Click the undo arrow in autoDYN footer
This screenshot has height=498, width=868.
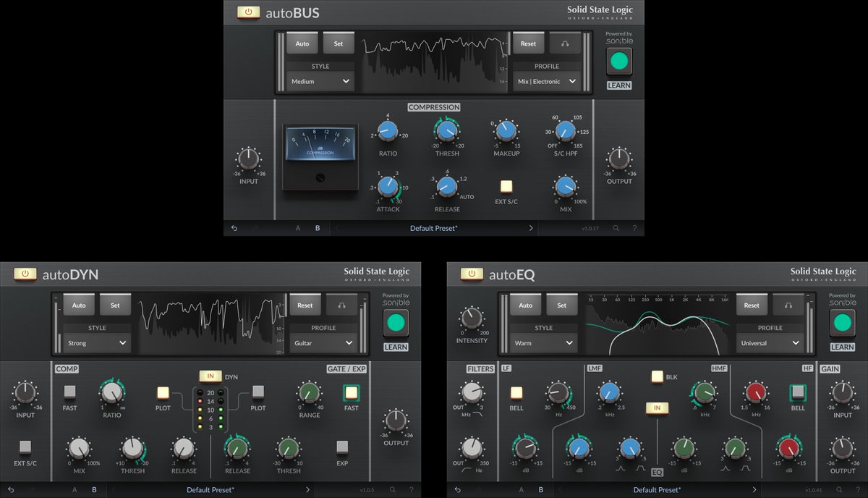pyautogui.click(x=11, y=489)
